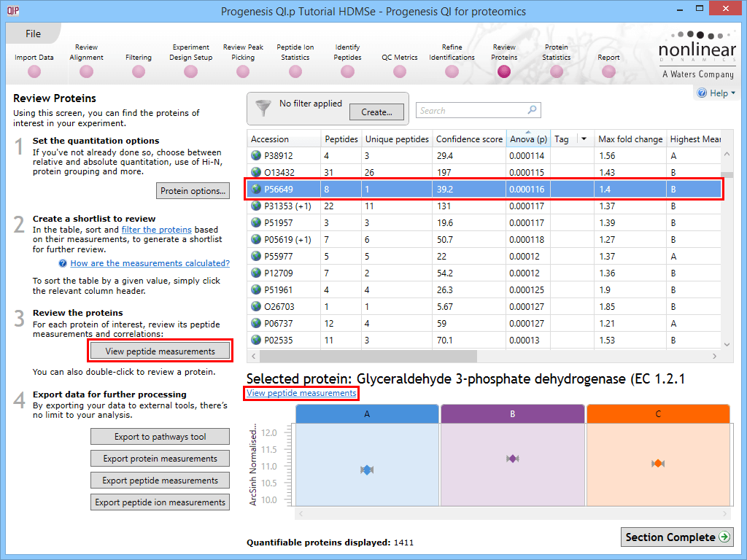Image resolution: width=747 pixels, height=560 pixels.
Task: Sort by Anova (p) column header
Action: [x=528, y=139]
